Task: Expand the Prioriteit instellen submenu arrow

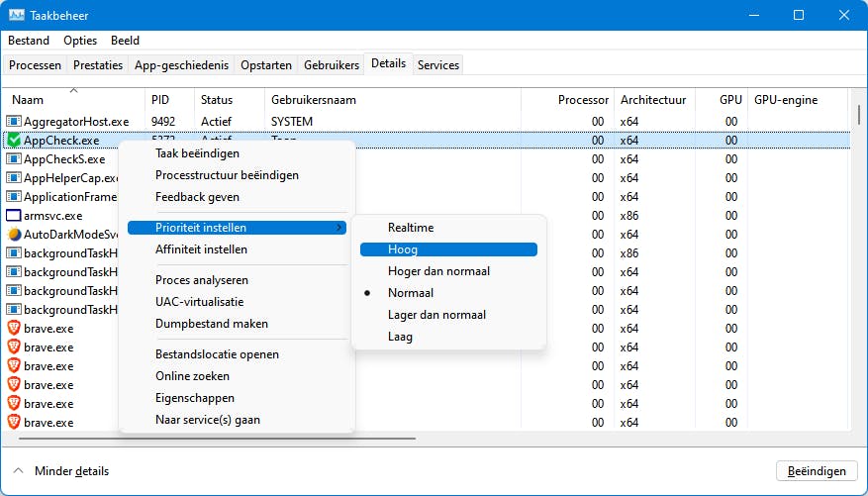Action: (x=339, y=228)
